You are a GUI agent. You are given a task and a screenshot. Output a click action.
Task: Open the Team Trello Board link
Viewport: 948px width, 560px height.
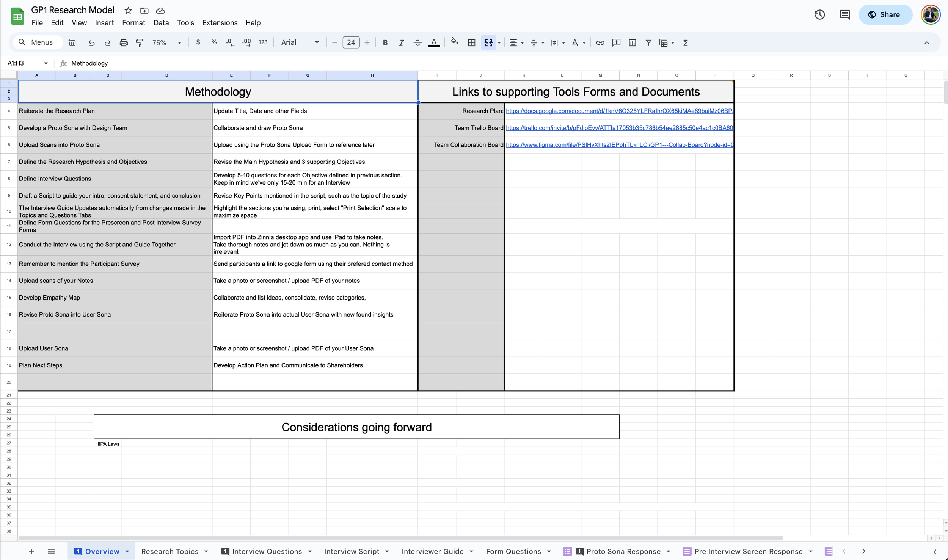(x=619, y=128)
